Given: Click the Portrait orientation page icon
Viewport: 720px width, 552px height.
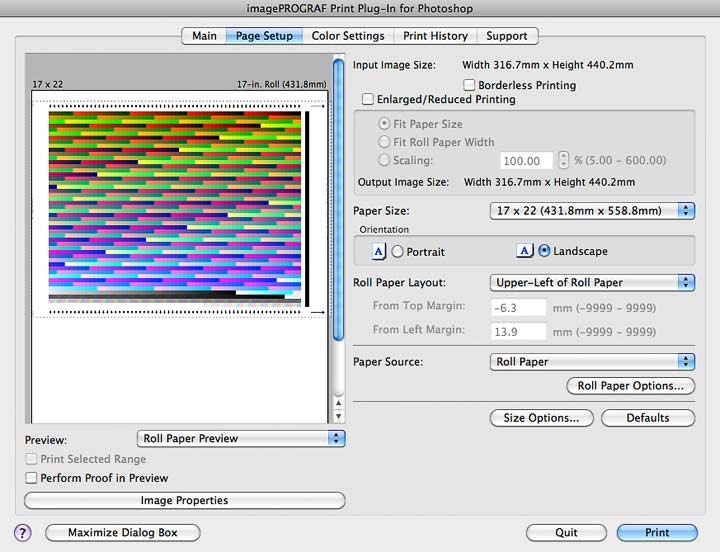Looking at the screenshot, I should pos(378,251).
